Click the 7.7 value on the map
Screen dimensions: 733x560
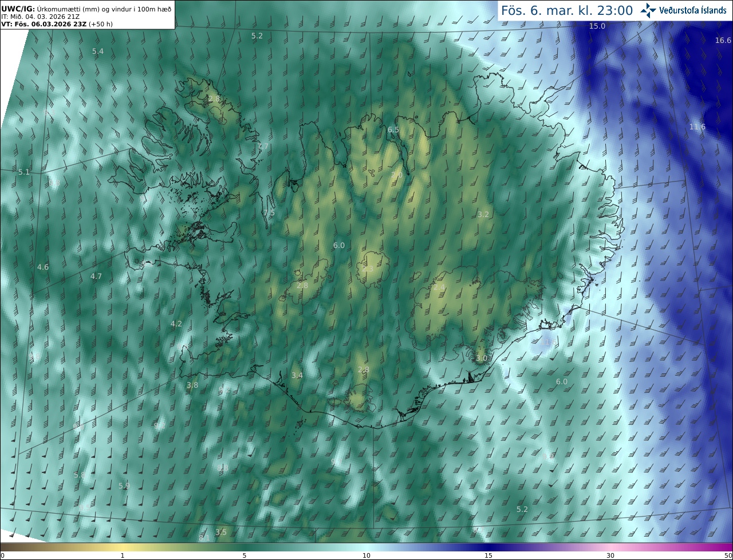click(x=263, y=147)
